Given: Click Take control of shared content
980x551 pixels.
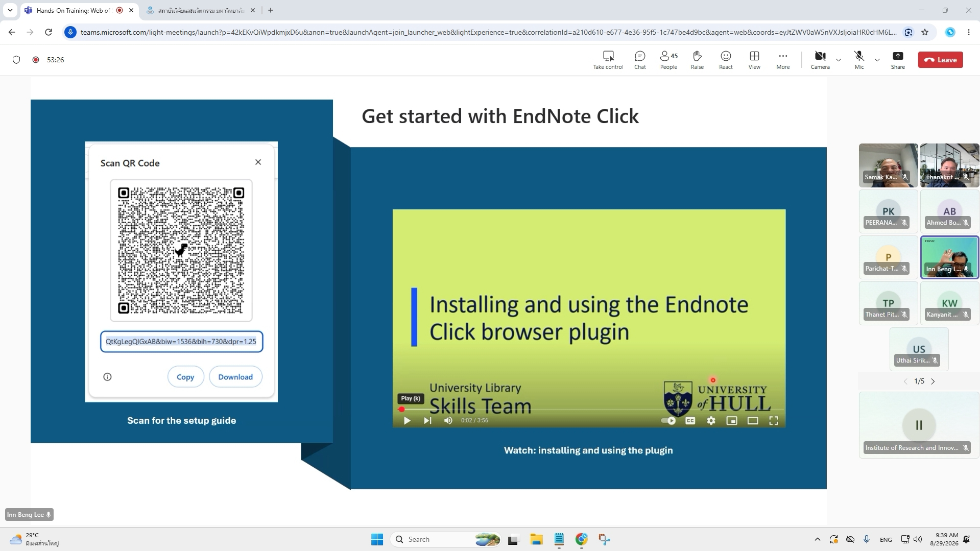Looking at the screenshot, I should tap(608, 60).
